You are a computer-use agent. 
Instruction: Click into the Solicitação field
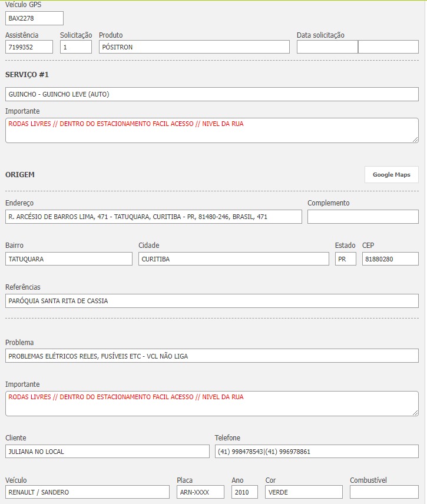pos(76,47)
